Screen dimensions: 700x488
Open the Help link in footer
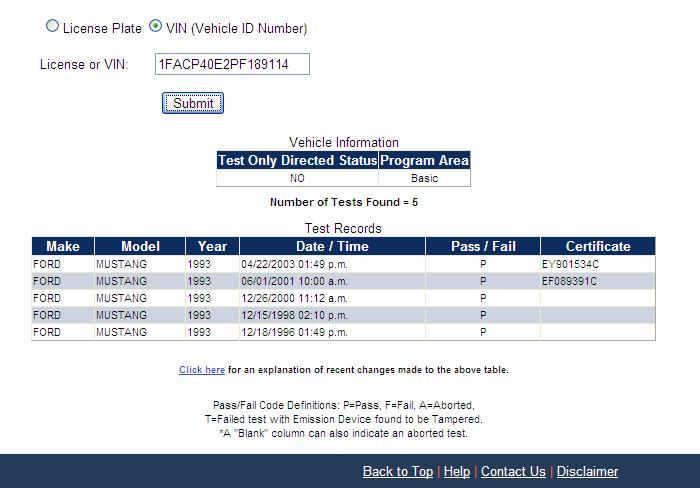coord(456,471)
